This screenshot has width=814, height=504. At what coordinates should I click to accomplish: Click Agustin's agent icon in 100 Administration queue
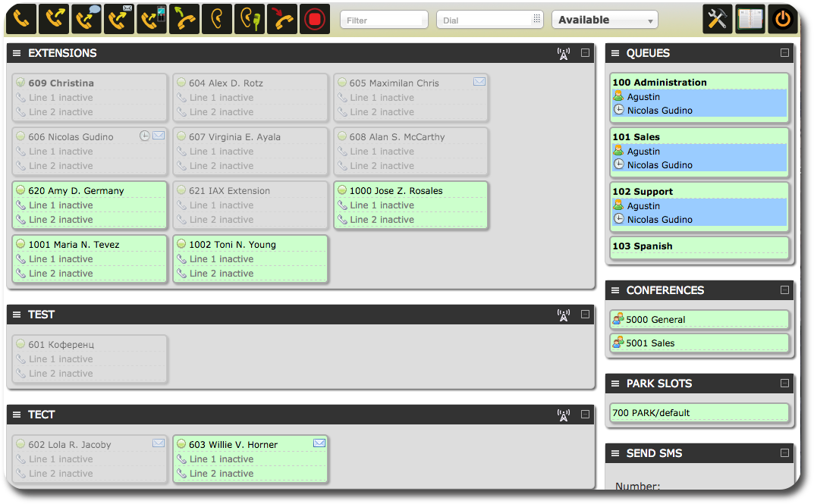tap(618, 96)
